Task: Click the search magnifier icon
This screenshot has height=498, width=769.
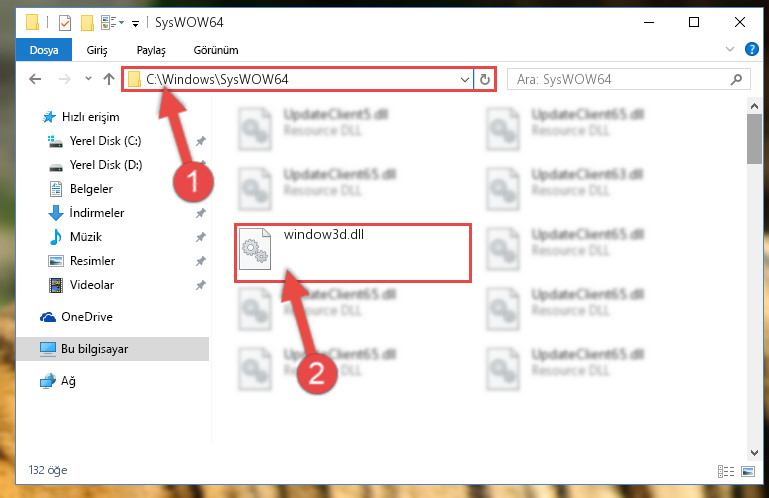Action: tap(736, 79)
